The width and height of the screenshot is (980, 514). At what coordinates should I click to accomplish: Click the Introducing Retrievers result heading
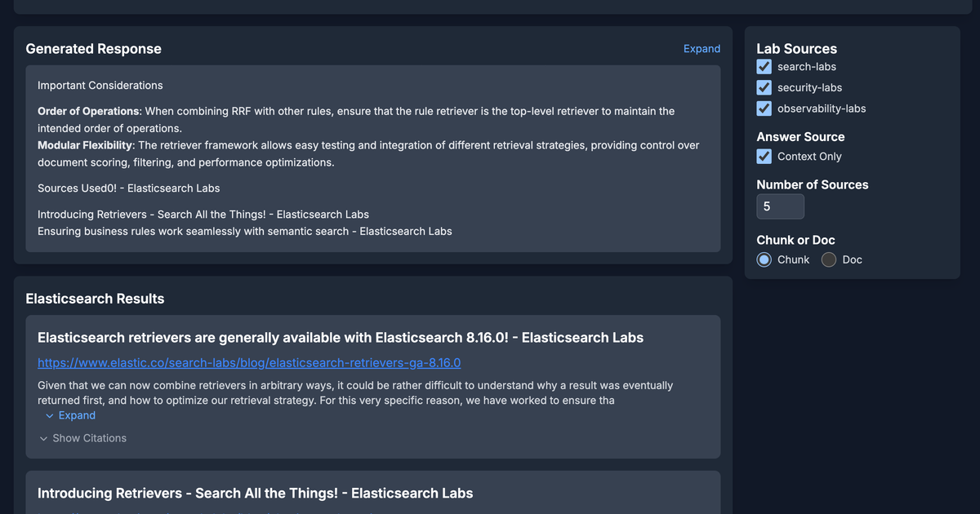pyautogui.click(x=255, y=493)
